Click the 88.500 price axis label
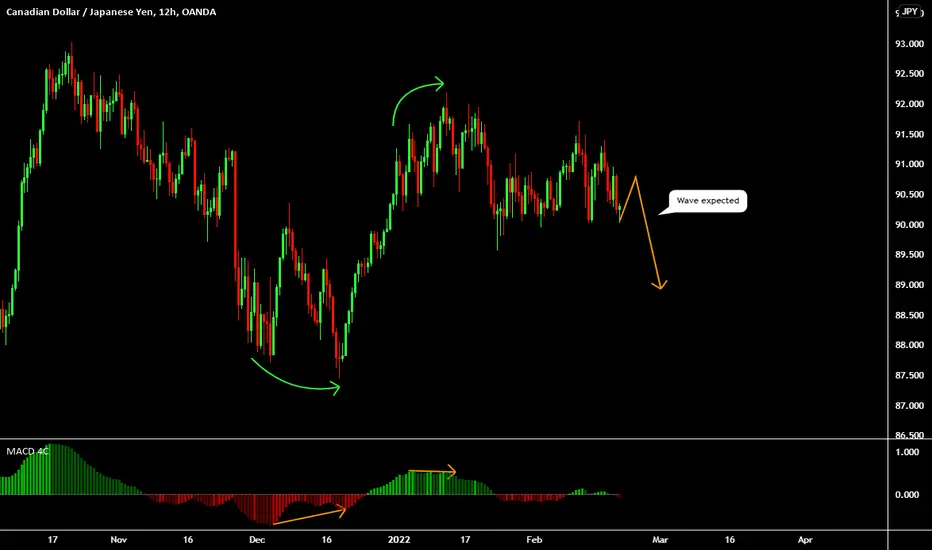932x550 pixels. click(909, 315)
